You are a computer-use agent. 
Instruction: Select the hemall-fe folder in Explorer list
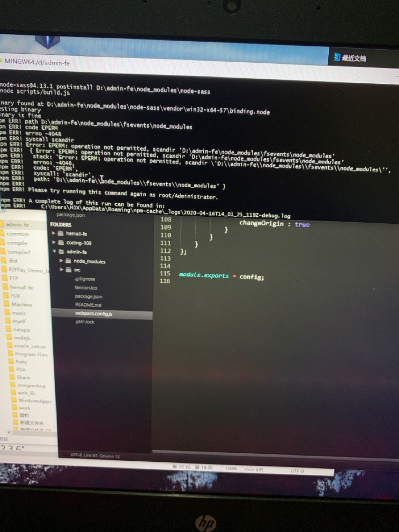point(22,287)
